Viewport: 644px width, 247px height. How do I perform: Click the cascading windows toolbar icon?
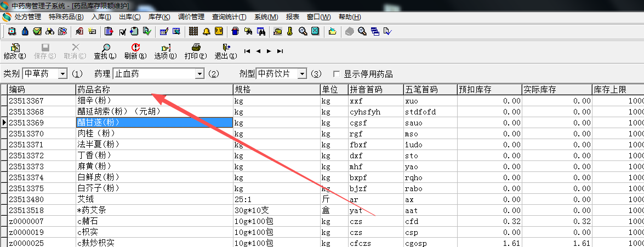coord(375,31)
